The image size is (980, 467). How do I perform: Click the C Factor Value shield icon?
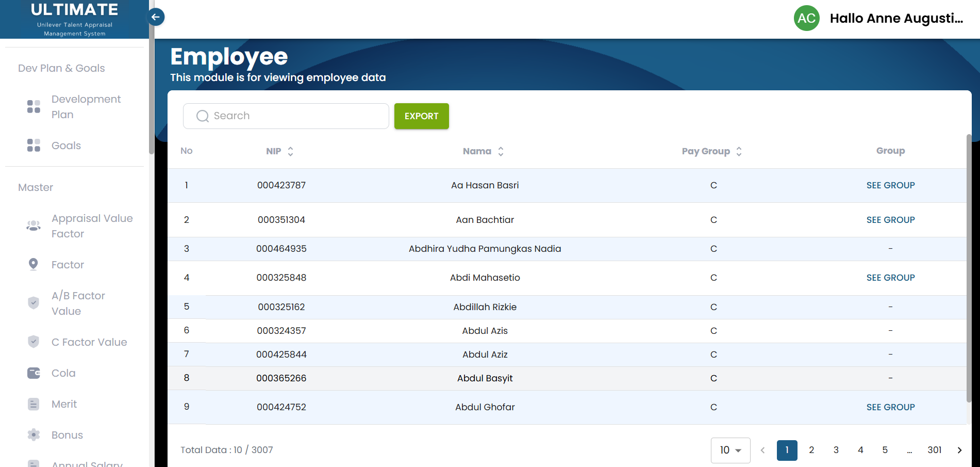pos(34,342)
